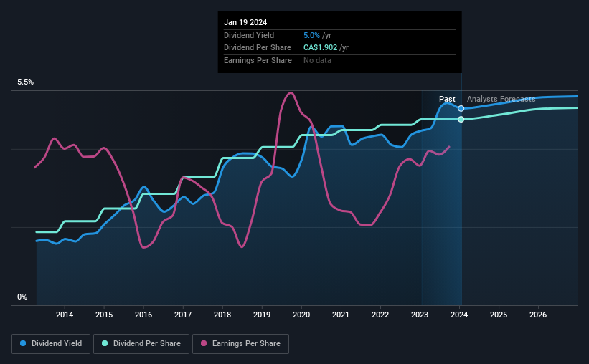Click the 2015 x-axis label
This screenshot has width=589, height=364.
coord(104,315)
